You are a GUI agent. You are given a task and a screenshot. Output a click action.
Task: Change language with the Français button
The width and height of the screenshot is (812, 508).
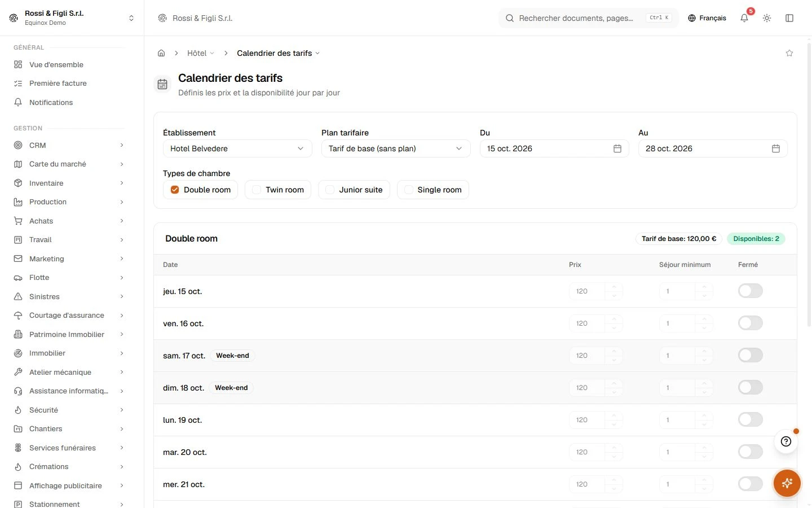point(707,18)
